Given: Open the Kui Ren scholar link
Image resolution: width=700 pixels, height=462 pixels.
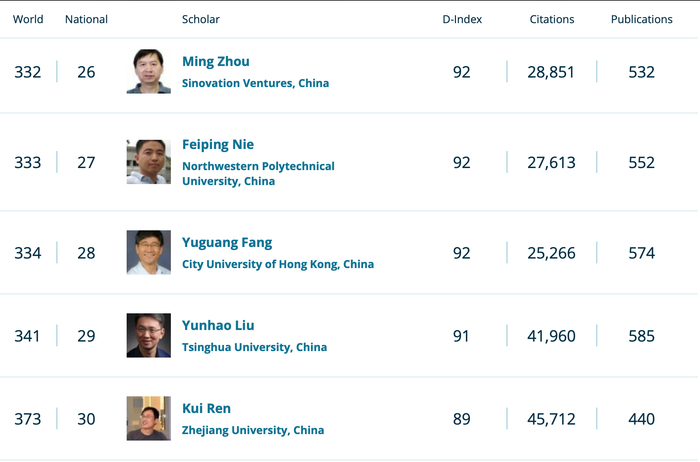Looking at the screenshot, I should point(207,409).
